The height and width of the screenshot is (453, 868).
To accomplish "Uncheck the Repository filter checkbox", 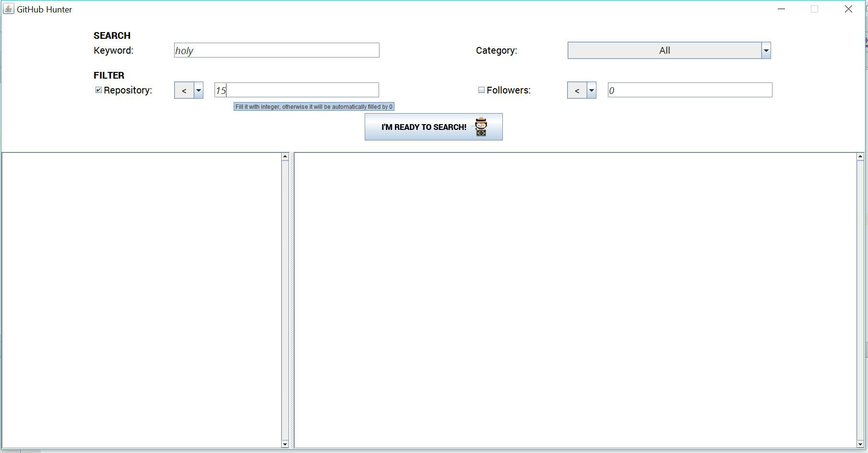I will point(98,90).
